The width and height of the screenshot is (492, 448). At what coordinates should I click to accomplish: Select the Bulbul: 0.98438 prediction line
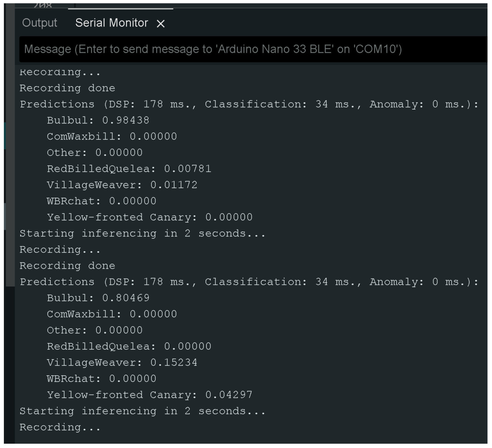[x=98, y=120]
